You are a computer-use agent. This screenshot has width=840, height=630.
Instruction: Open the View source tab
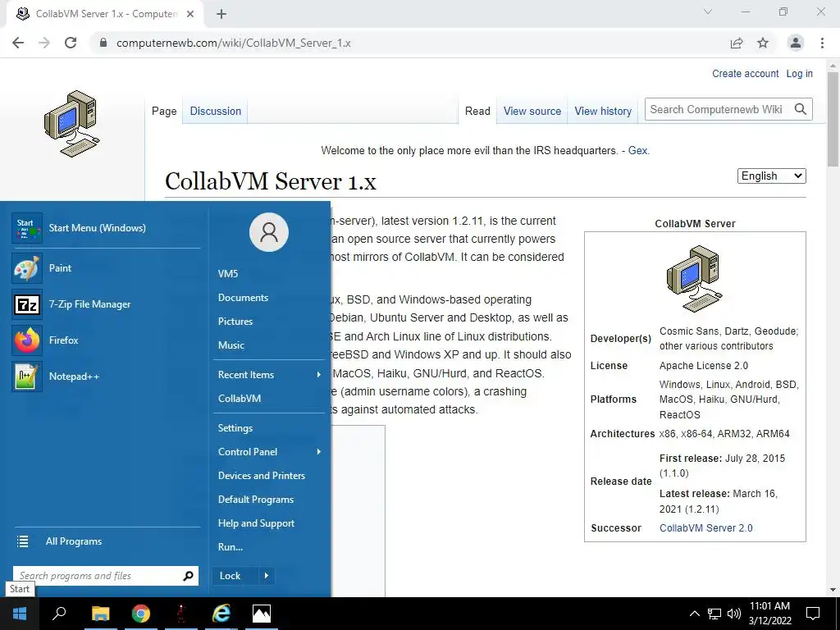tap(532, 111)
